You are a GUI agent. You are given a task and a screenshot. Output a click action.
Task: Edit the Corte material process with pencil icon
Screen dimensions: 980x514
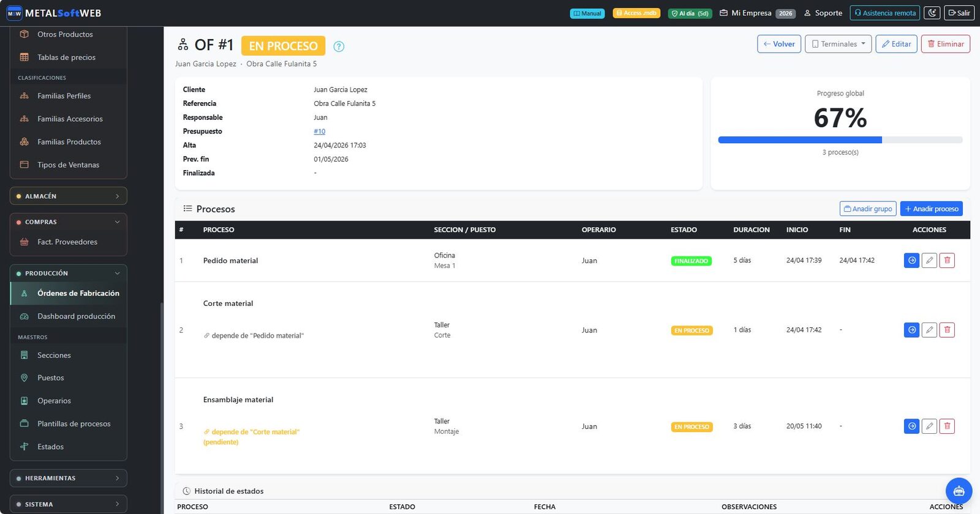tap(929, 330)
